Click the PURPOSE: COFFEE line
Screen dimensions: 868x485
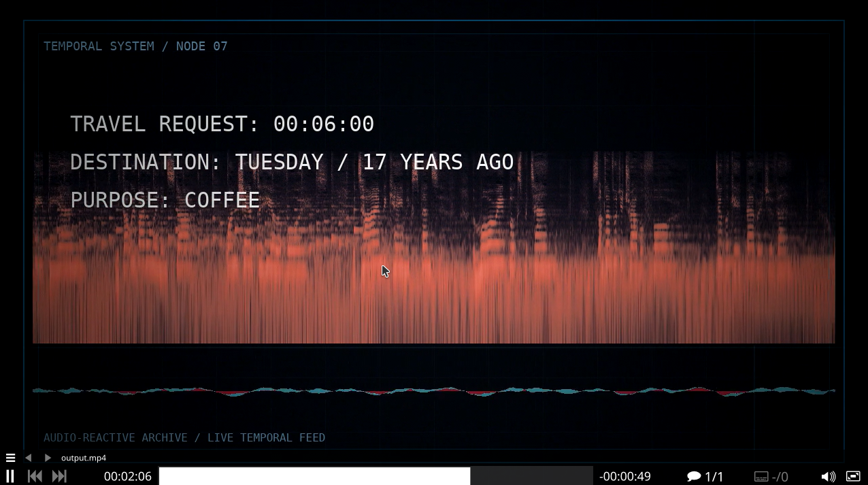coord(165,200)
